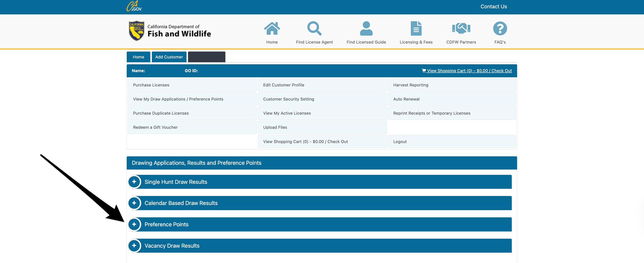Open Harvest Reporting
The image size is (644, 263).
[452, 85]
